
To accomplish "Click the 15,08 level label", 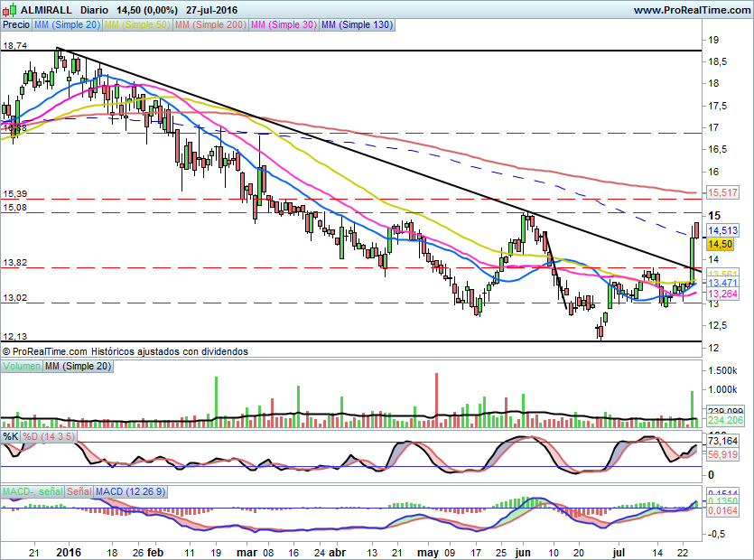I will click(x=15, y=208).
